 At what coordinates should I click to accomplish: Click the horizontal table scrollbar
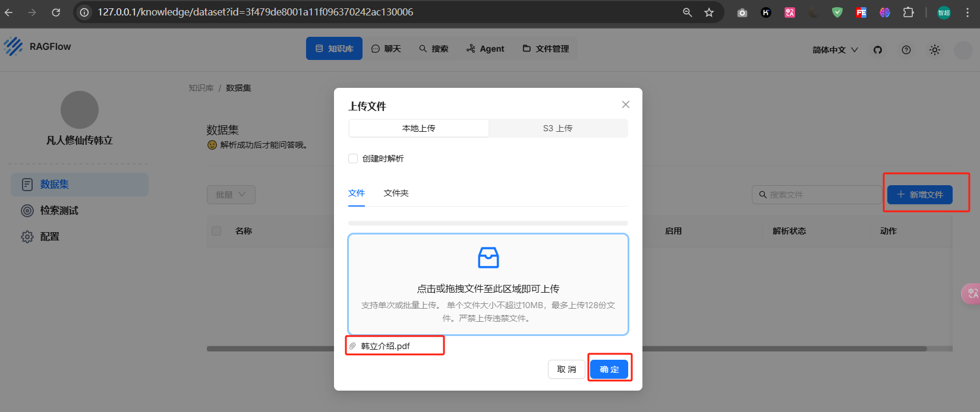point(567,349)
